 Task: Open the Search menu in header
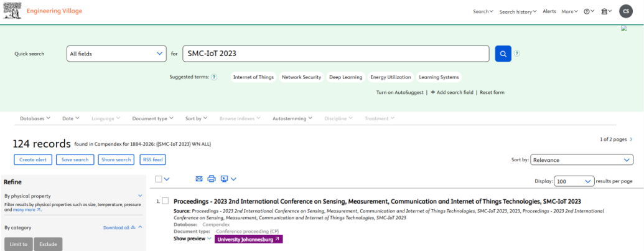point(483,11)
